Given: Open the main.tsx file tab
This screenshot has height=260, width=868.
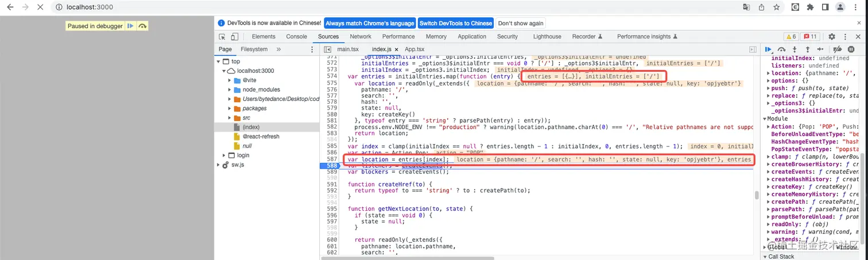Looking at the screenshot, I should coord(347,50).
